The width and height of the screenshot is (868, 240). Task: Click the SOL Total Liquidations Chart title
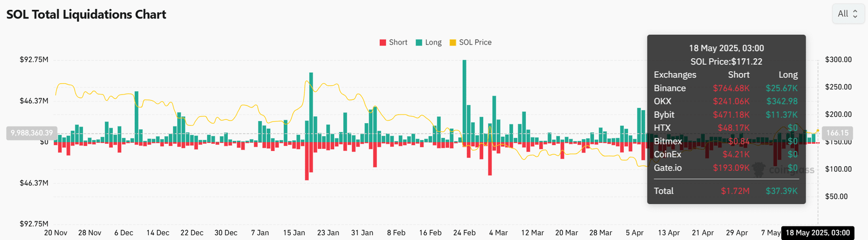coord(86,15)
